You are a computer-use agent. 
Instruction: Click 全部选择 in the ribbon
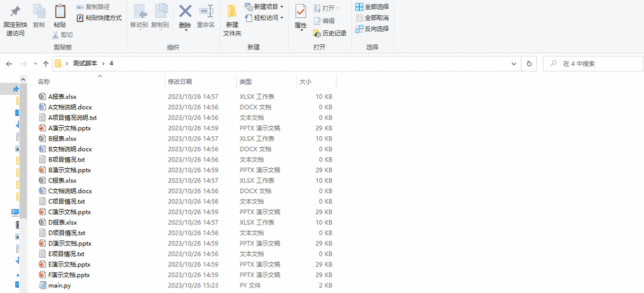372,7
